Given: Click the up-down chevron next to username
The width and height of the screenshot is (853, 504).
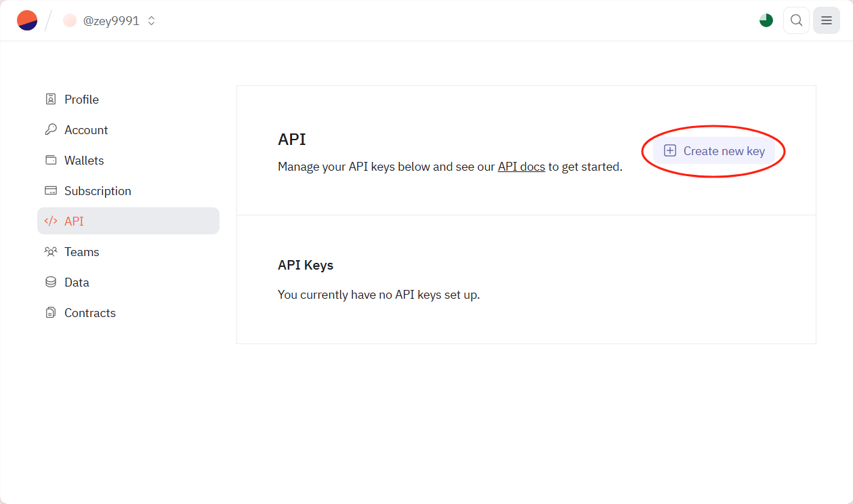Looking at the screenshot, I should [x=152, y=21].
